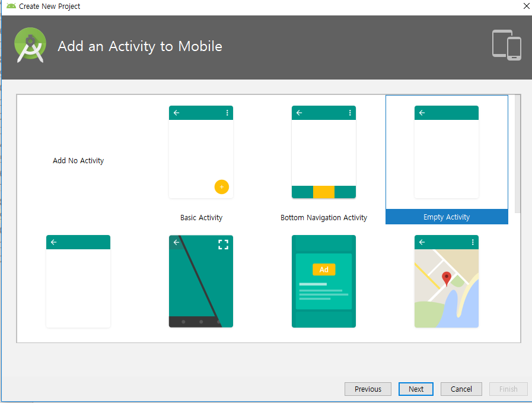Cancel the new project wizard
Image resolution: width=532 pixels, height=403 pixels.
[x=461, y=389]
